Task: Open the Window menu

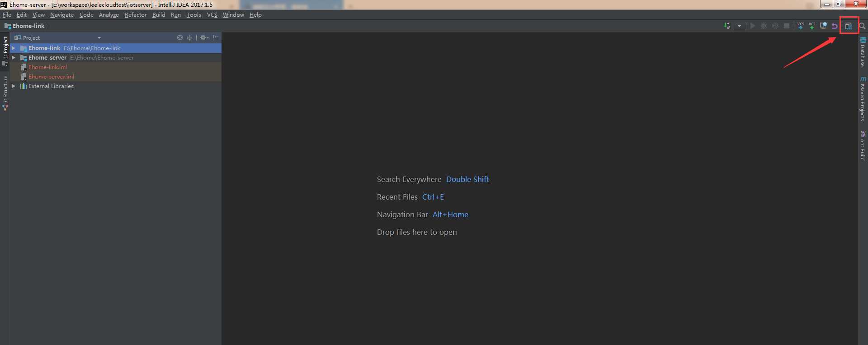Action: (x=233, y=14)
